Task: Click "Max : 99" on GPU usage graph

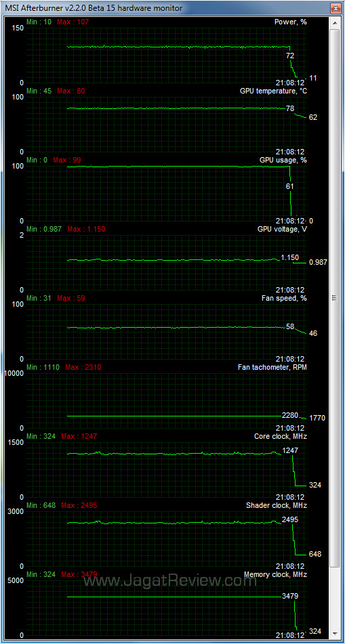Action: point(67,160)
